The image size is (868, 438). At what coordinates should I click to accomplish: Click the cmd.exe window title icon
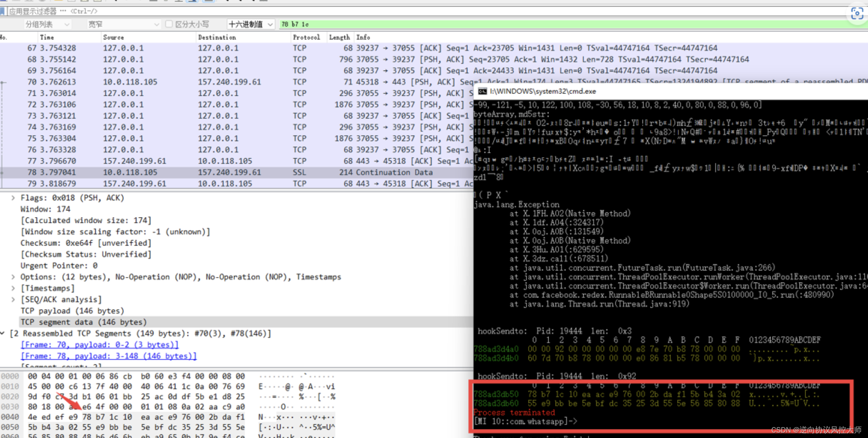(482, 92)
